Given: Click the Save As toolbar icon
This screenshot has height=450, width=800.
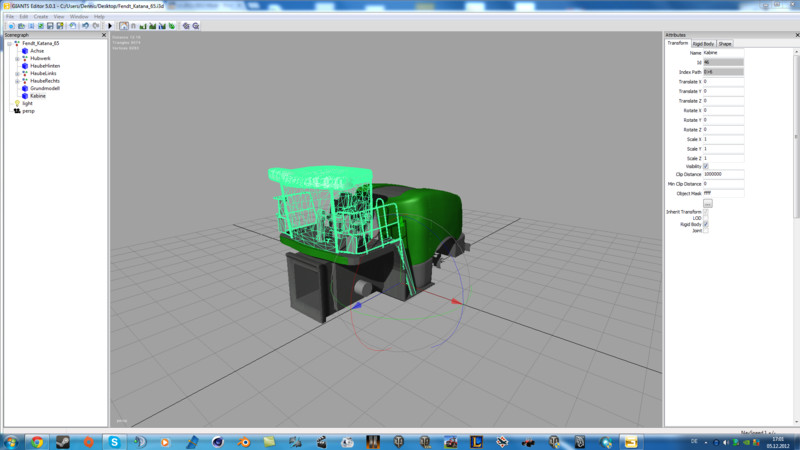Looking at the screenshot, I should click(60, 26).
